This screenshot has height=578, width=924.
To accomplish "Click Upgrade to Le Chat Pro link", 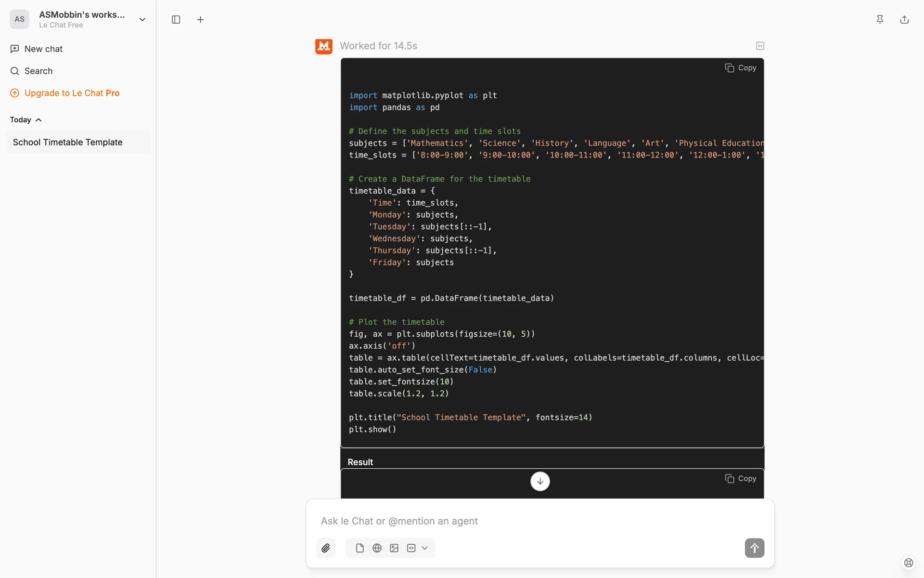I will (x=72, y=93).
